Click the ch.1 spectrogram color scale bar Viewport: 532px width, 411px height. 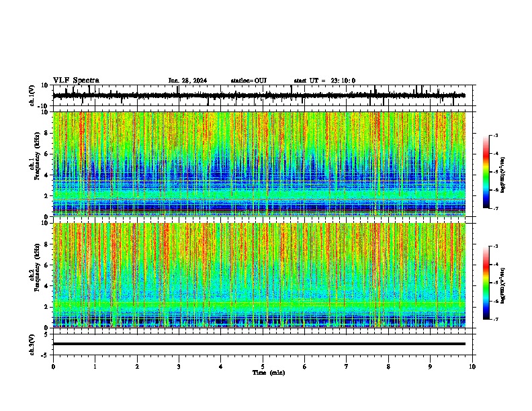486,172
